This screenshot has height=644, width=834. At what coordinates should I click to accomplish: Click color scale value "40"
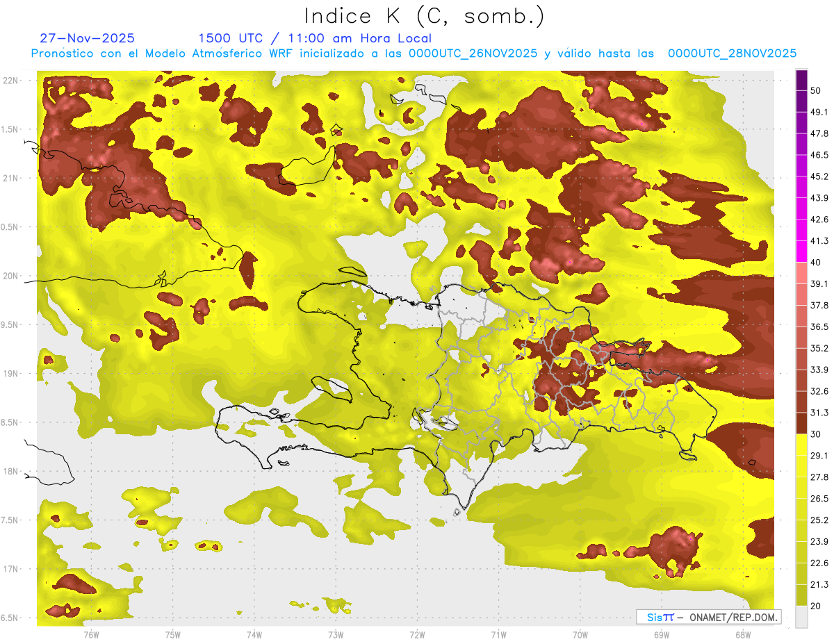click(816, 263)
